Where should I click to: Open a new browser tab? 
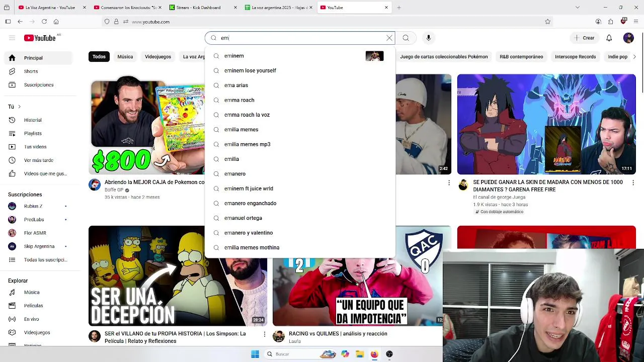399,8
